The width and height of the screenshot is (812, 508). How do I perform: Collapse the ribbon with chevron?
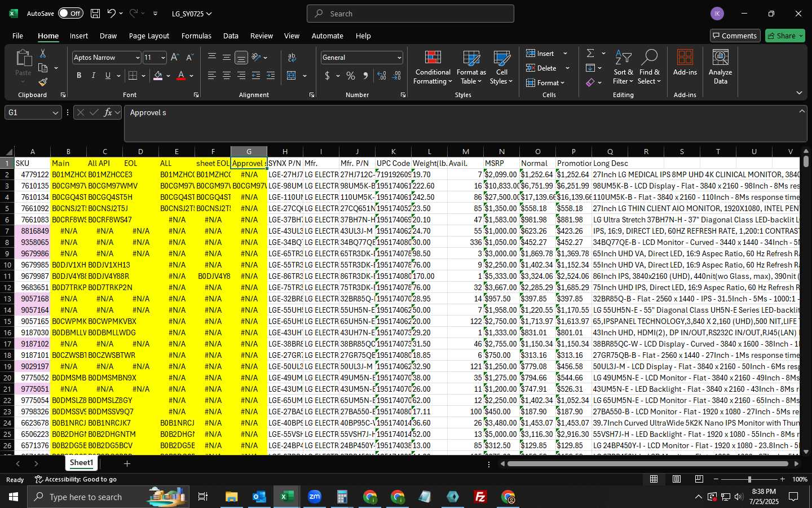coord(799,93)
